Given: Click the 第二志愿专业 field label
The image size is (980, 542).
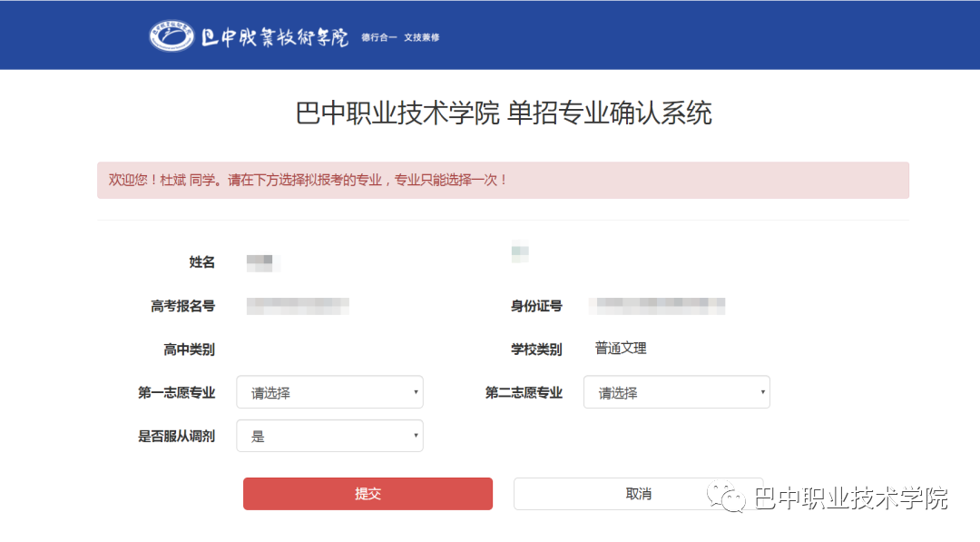Looking at the screenshot, I should 524,393.
